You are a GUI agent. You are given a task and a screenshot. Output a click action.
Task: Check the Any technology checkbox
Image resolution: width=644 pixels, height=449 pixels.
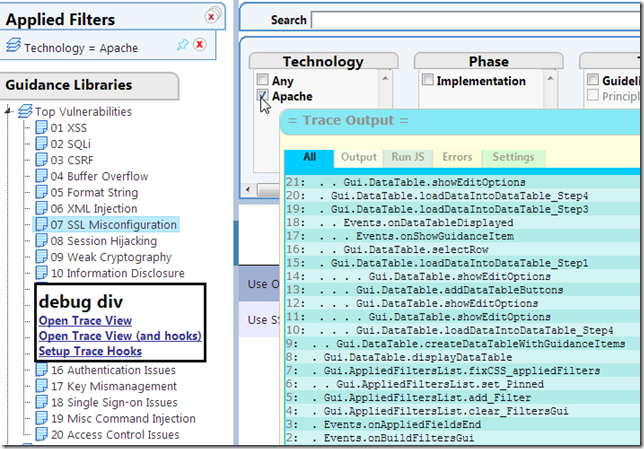click(x=262, y=80)
